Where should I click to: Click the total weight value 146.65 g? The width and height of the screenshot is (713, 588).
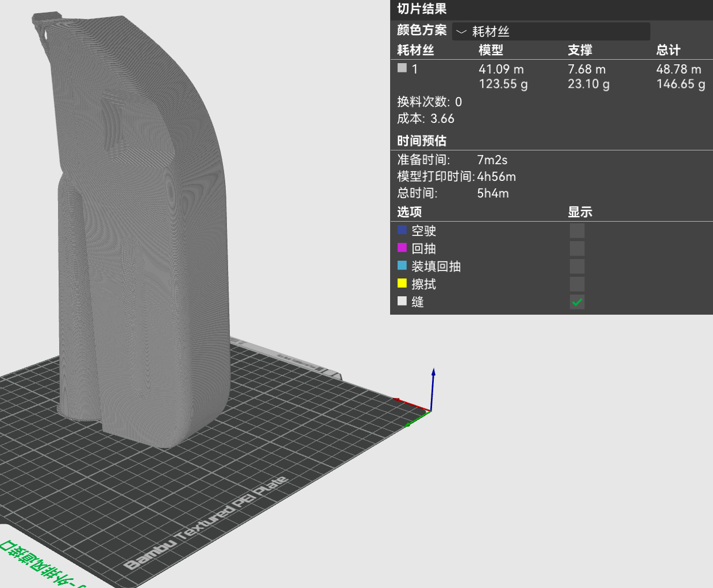click(681, 84)
